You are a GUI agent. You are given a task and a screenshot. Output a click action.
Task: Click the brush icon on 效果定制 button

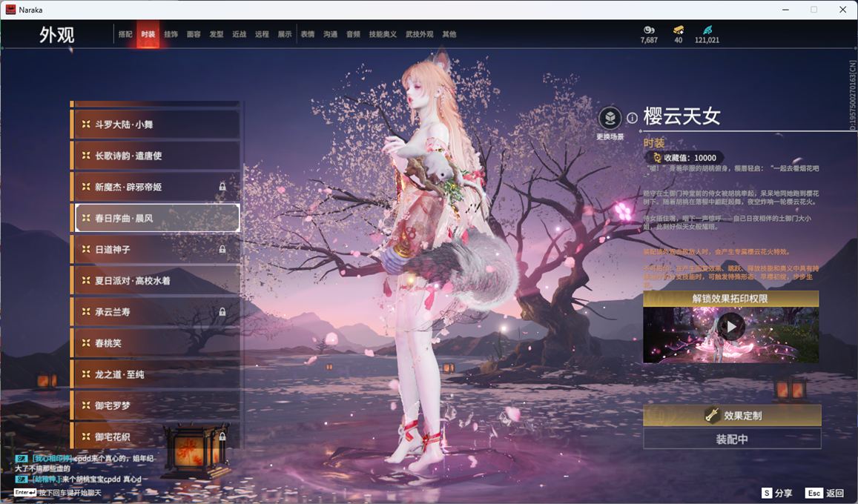click(x=712, y=415)
